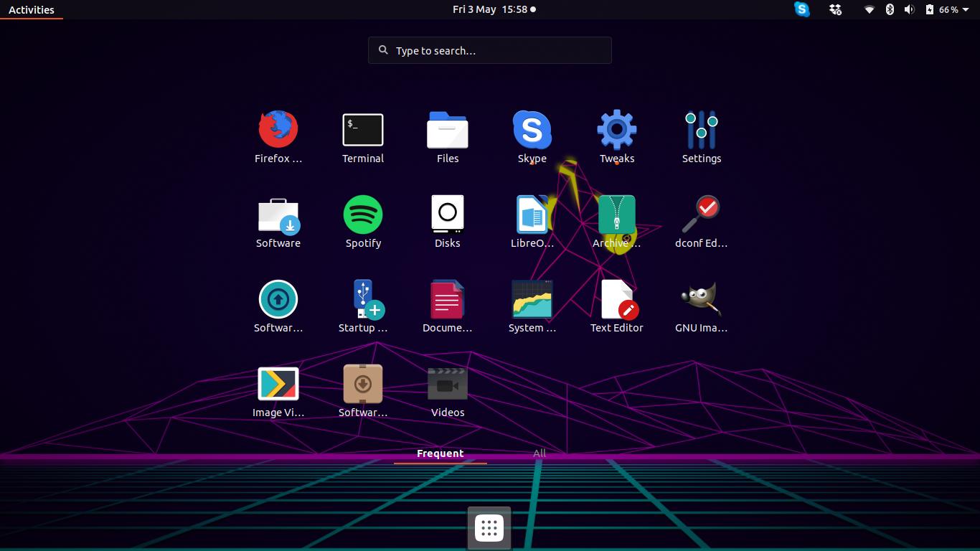The image size is (980, 551).
Task: Click the Show Applications grid button
Action: pos(489,527)
